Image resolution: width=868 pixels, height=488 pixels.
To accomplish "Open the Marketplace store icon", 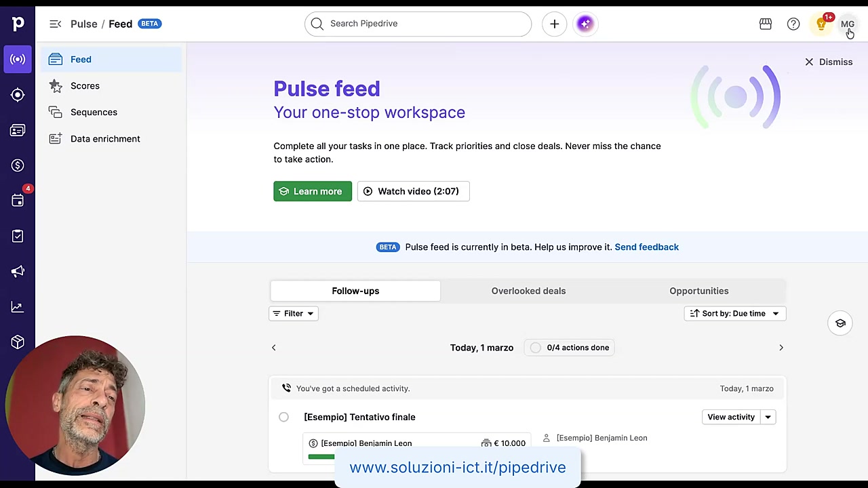I will [766, 24].
